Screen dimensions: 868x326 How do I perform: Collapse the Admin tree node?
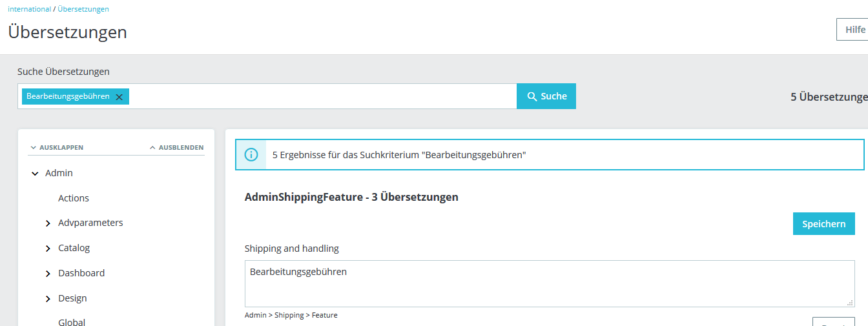(x=35, y=174)
